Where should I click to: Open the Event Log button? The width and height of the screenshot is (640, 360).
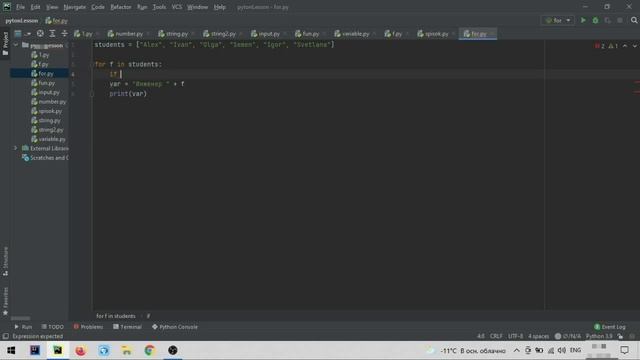coord(610,327)
